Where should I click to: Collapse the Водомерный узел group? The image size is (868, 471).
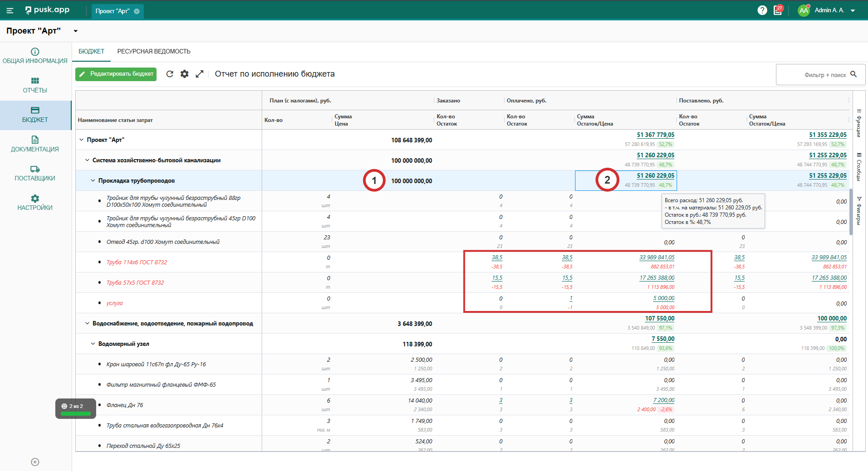(93, 344)
